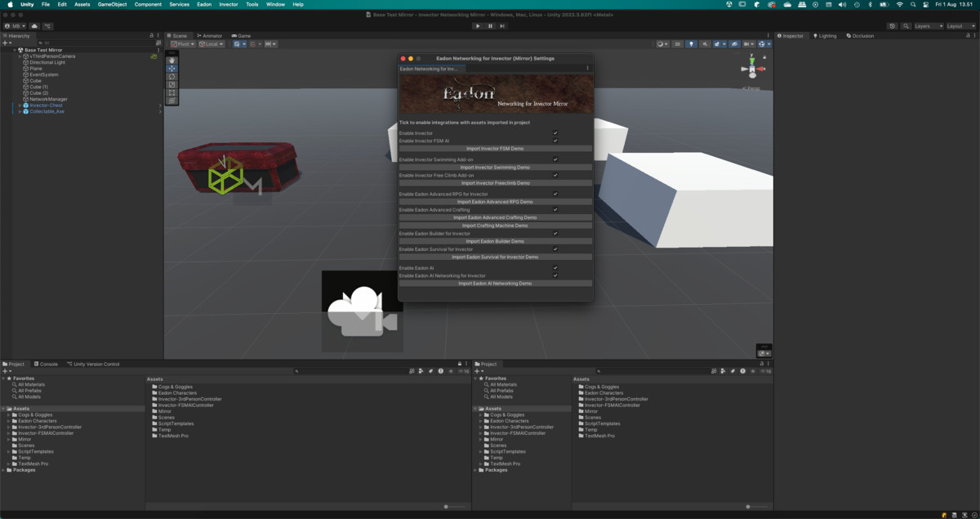Click Import Invector Swimming Demo button
980x519 pixels.
[x=495, y=168]
